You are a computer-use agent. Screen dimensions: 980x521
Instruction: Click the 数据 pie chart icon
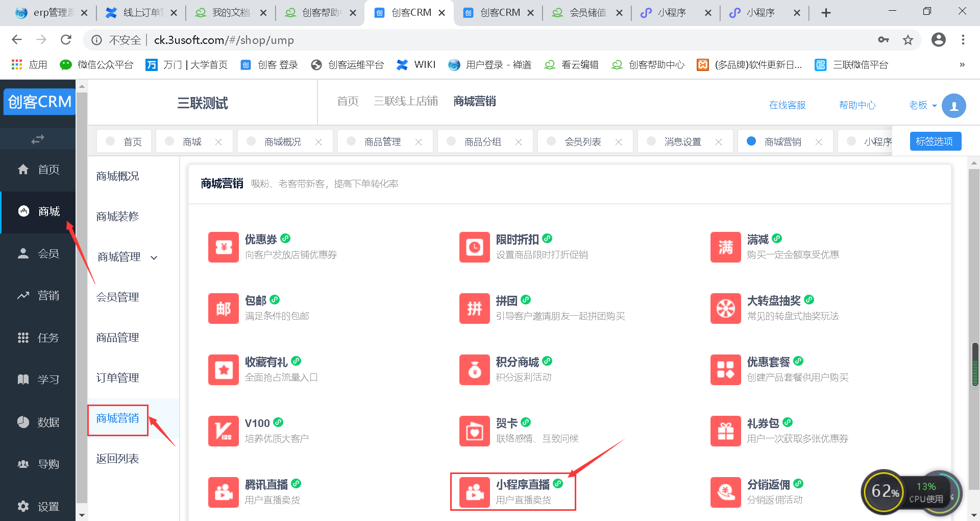click(x=23, y=422)
